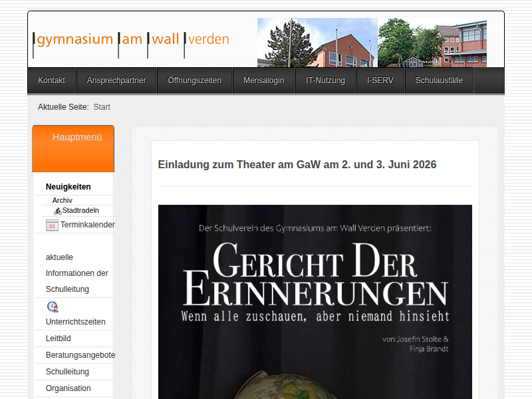
Task: Open the Organisation sidebar link
Action: tap(68, 388)
